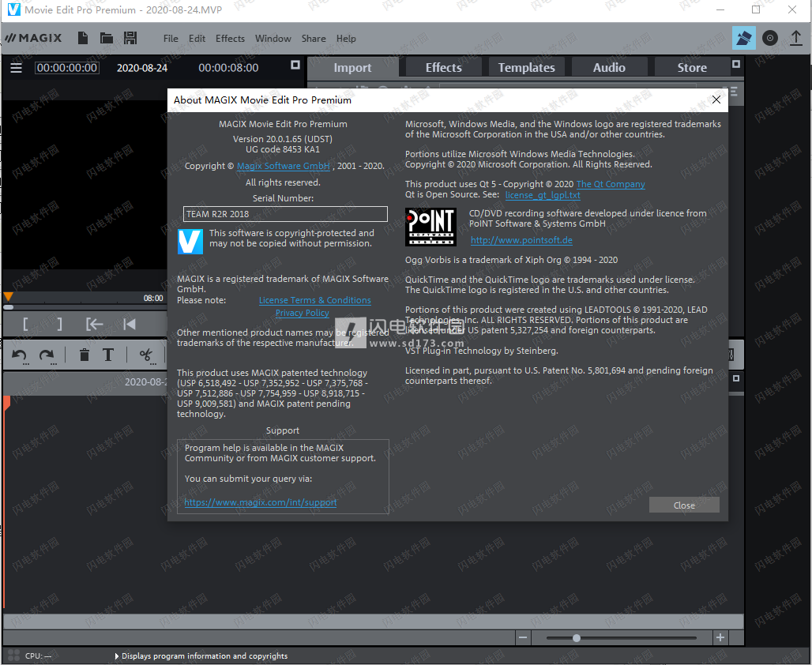Redo the last undone action
Image resolution: width=812 pixels, height=665 pixels.
[47, 356]
